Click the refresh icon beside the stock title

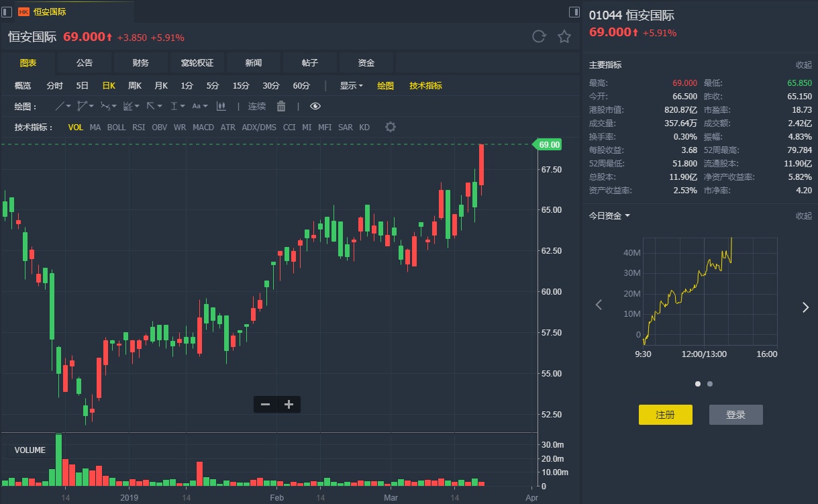coord(539,37)
